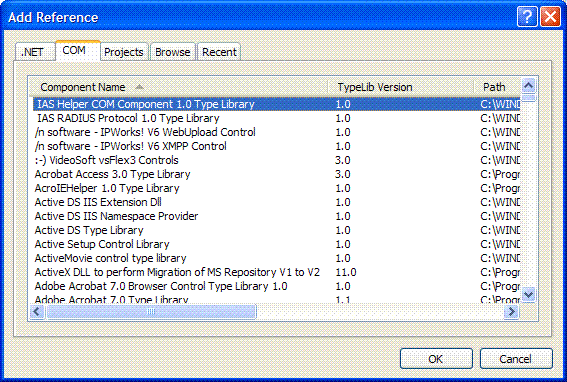567x382 pixels.
Task: Select Adobe Acrobat 7.0 Type Library row
Action: (x=276, y=299)
